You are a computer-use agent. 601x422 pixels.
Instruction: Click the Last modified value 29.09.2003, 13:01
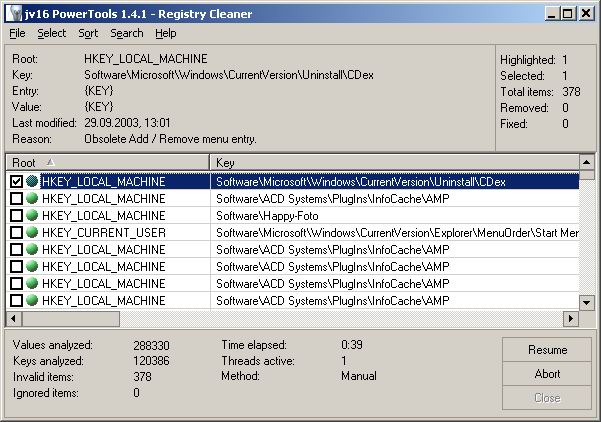pyautogui.click(x=127, y=123)
